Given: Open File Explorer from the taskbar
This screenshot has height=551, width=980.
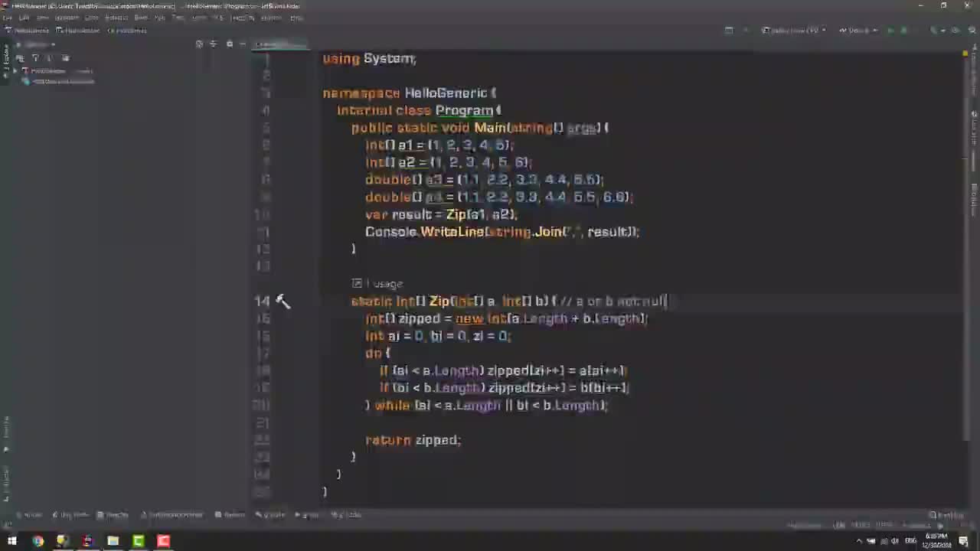Looking at the screenshot, I should tap(113, 542).
